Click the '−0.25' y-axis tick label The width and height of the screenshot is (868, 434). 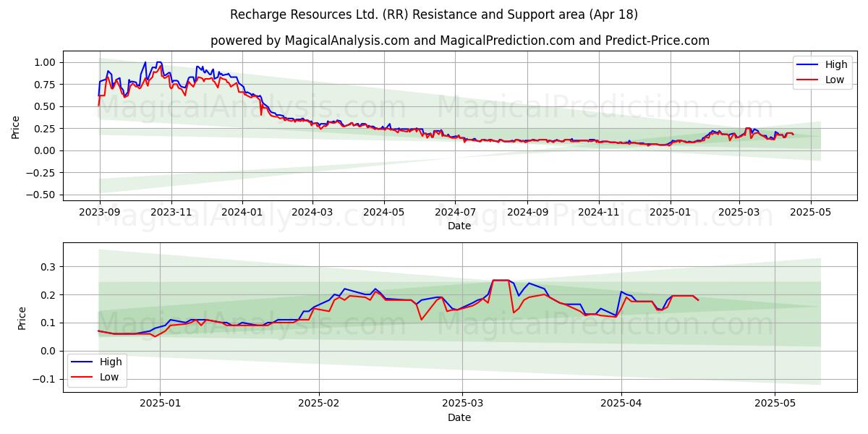pyautogui.click(x=42, y=173)
